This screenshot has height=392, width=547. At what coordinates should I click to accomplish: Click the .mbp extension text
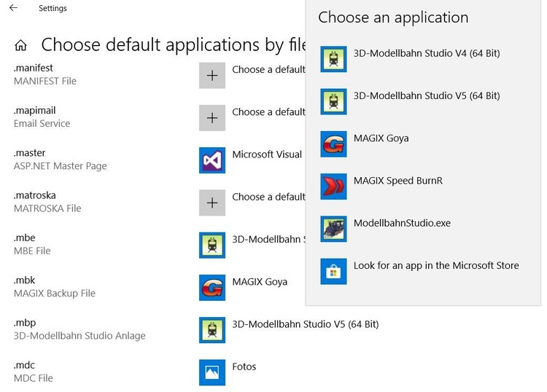tap(25, 323)
